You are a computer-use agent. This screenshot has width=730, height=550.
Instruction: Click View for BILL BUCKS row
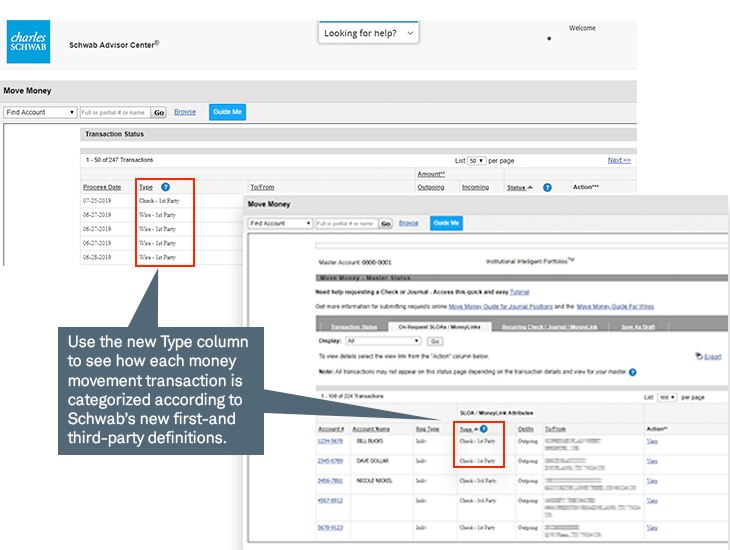(x=652, y=441)
